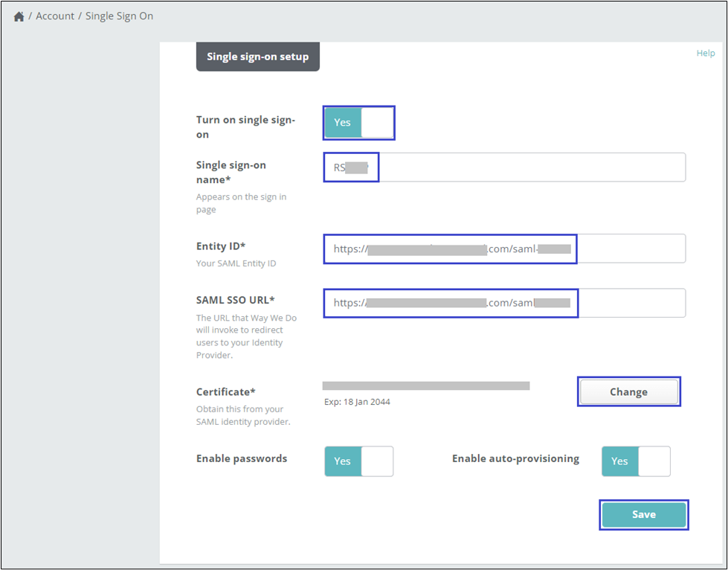This screenshot has height=570, width=728.
Task: Save the single sign-on settings
Action: point(643,514)
